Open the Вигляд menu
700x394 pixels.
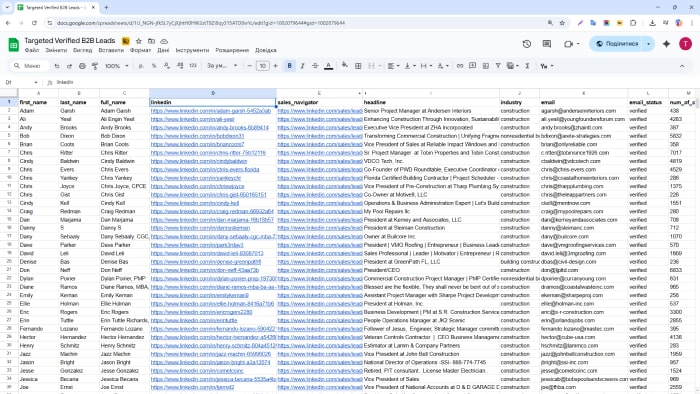(83, 50)
